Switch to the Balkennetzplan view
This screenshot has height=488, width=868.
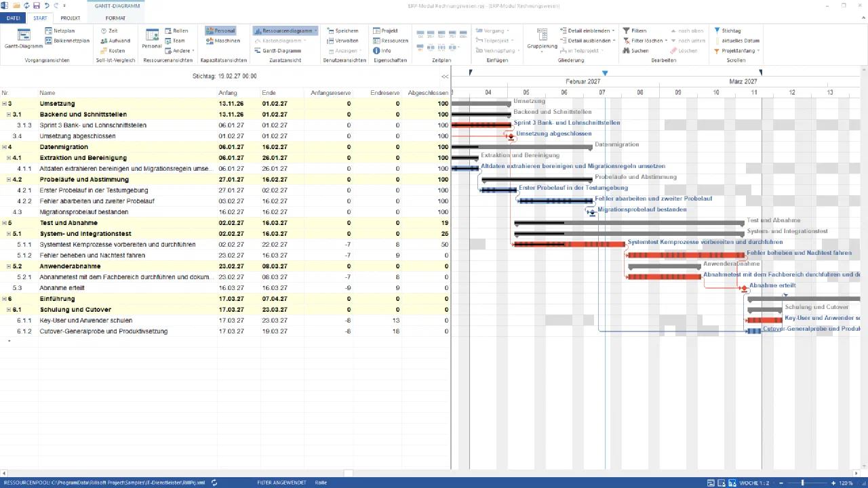(x=67, y=41)
